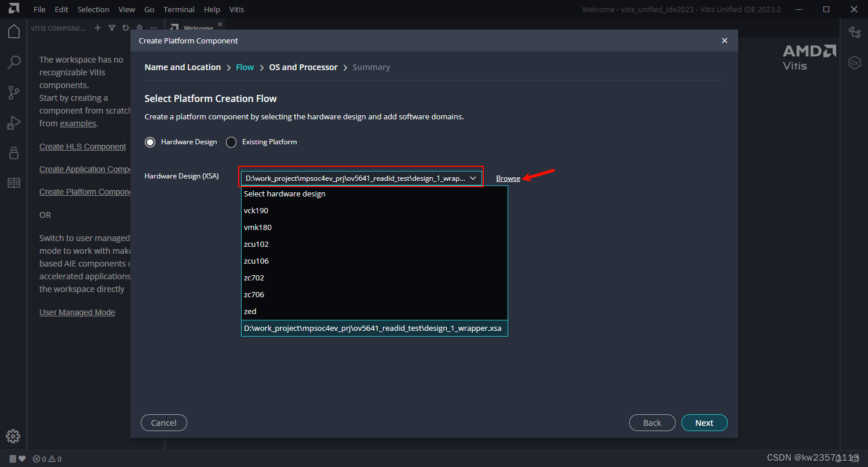868x467 pixels.
Task: Open the Selection menu
Action: coord(93,9)
